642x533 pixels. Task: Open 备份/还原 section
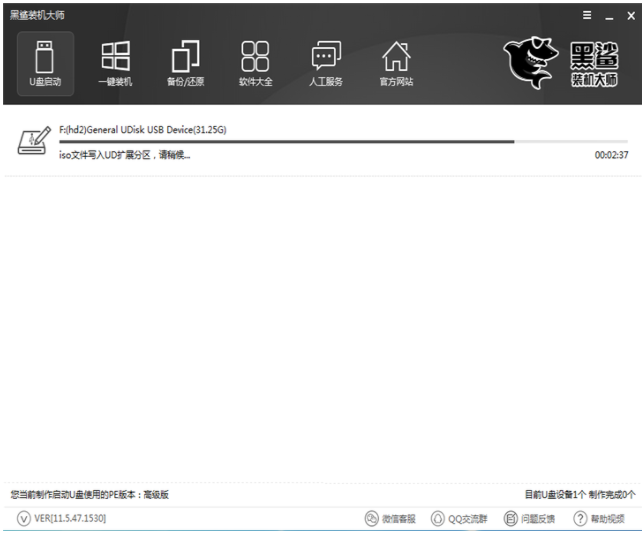[x=185, y=64]
